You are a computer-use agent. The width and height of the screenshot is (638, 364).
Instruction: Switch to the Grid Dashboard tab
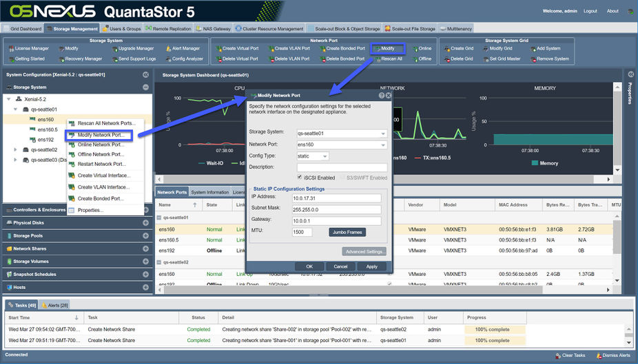(22, 29)
